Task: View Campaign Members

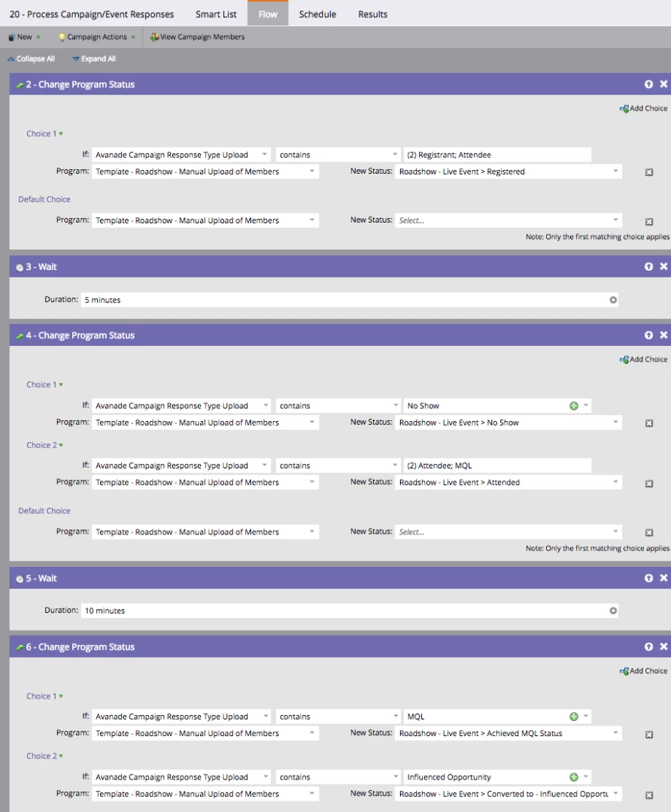Action: click(x=197, y=37)
